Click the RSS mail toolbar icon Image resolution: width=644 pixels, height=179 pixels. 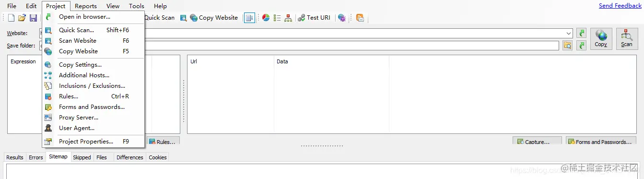[360, 18]
